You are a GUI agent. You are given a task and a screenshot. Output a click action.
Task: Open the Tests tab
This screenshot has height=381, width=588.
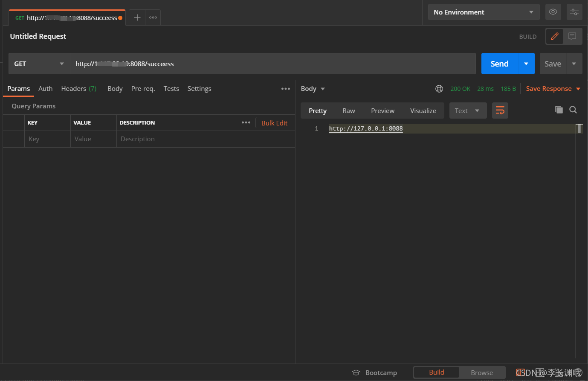[171, 89]
